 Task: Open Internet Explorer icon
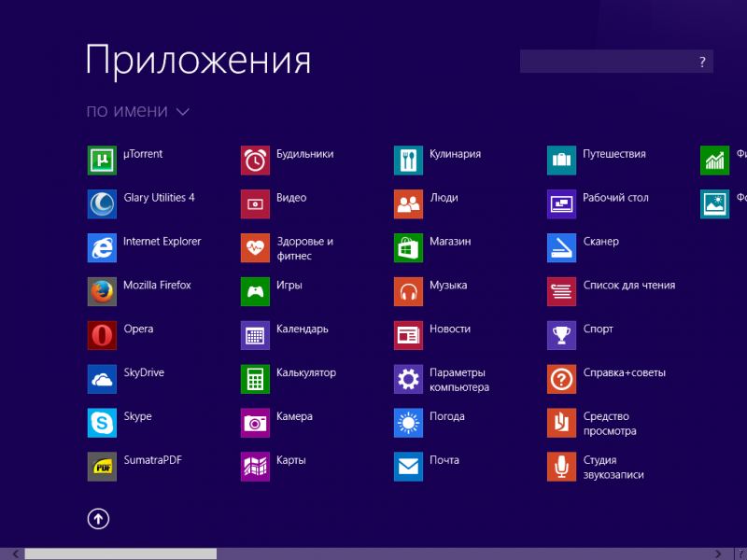(x=102, y=248)
